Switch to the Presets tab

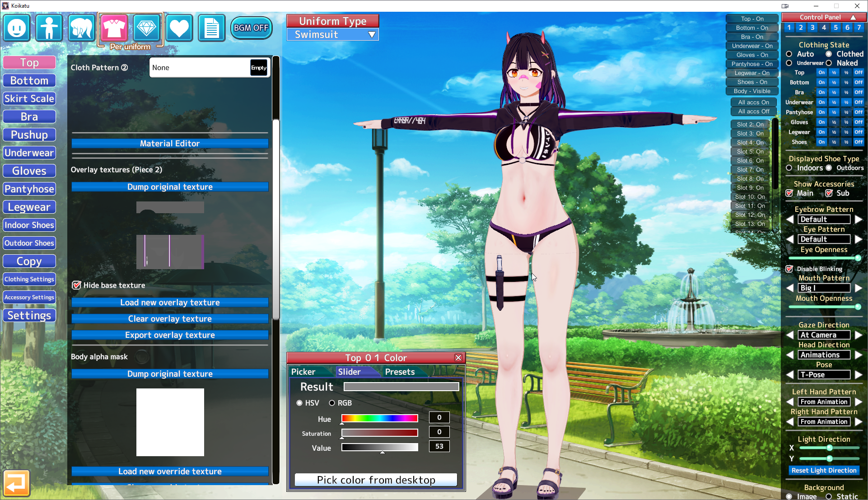click(x=400, y=372)
